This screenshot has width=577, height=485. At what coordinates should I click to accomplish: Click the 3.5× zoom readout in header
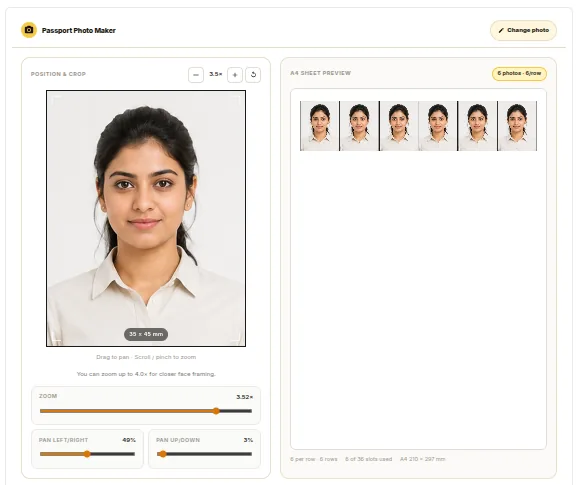coord(216,74)
